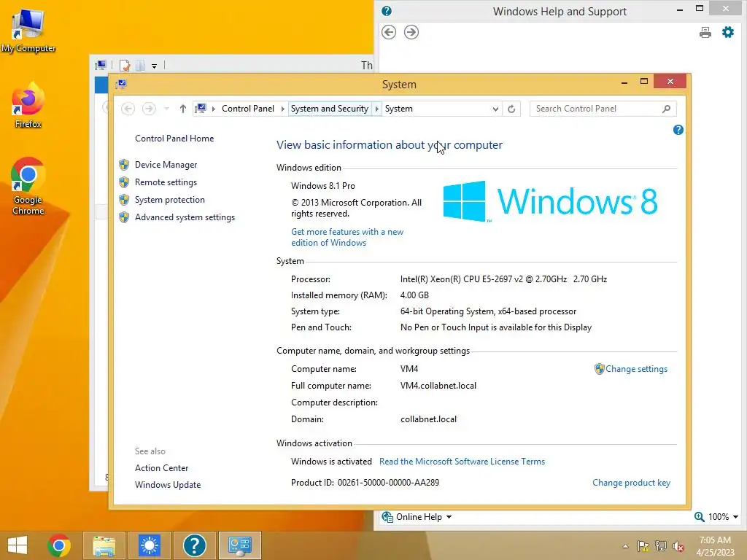Click the muted volume tray icon

click(x=678, y=546)
